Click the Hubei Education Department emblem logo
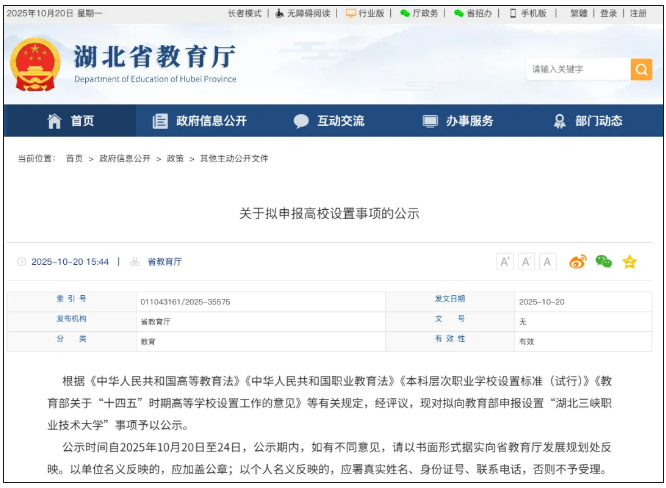666x488 pixels. [35, 65]
